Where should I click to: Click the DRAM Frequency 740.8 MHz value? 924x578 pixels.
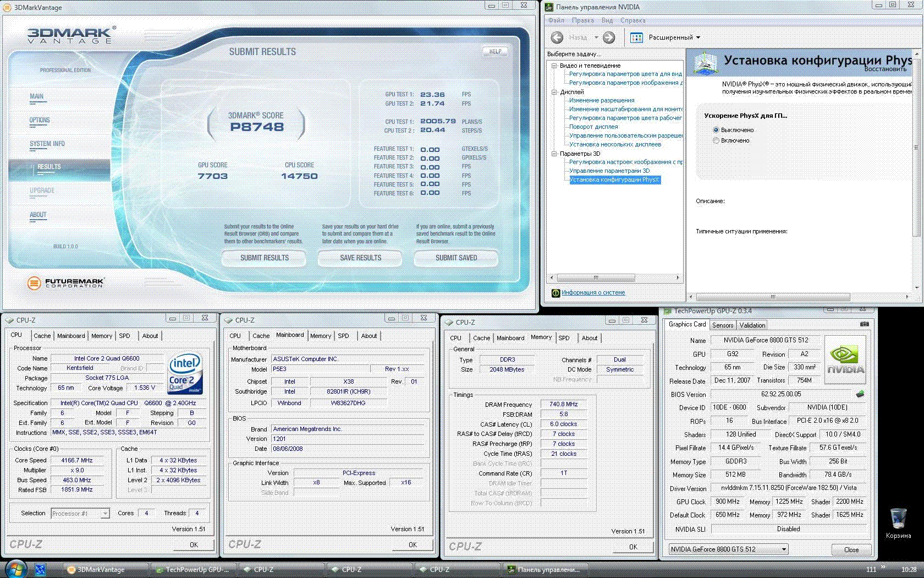pos(564,404)
